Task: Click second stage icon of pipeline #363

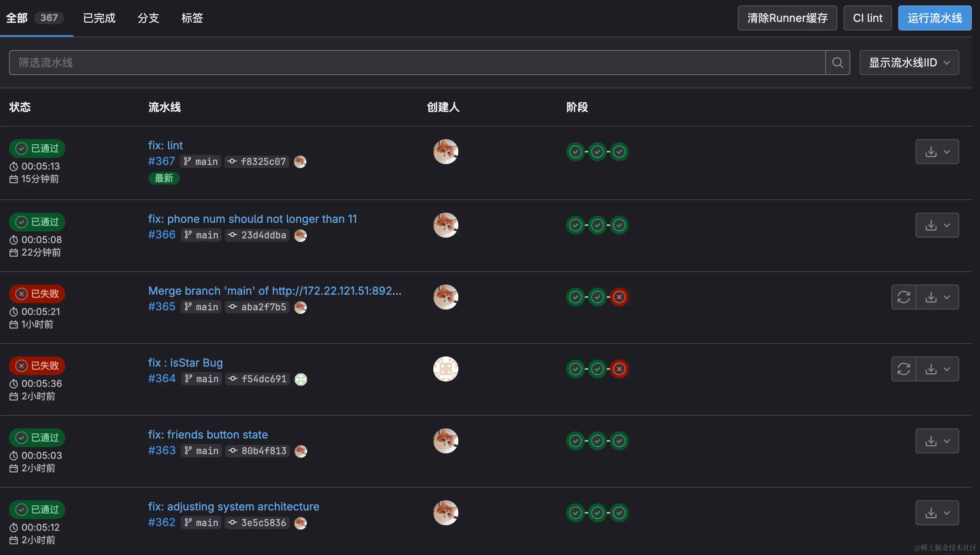Action: [x=597, y=441]
